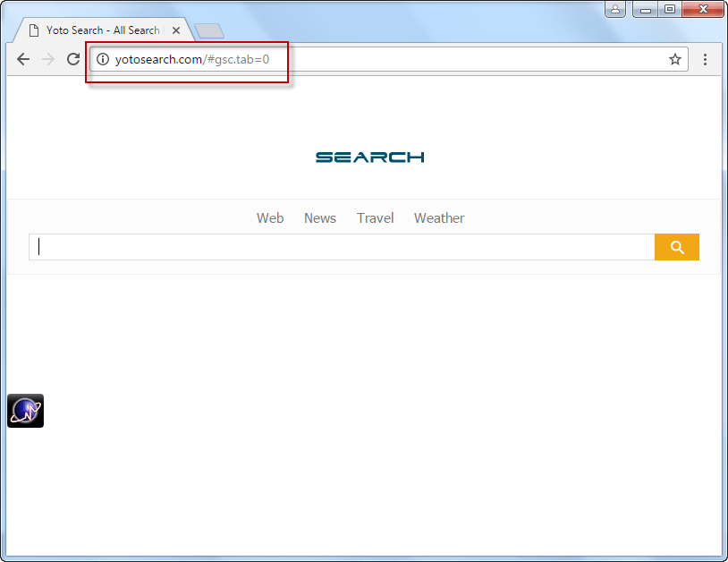Switch to the Web search category
The image size is (728, 562).
coord(270,217)
